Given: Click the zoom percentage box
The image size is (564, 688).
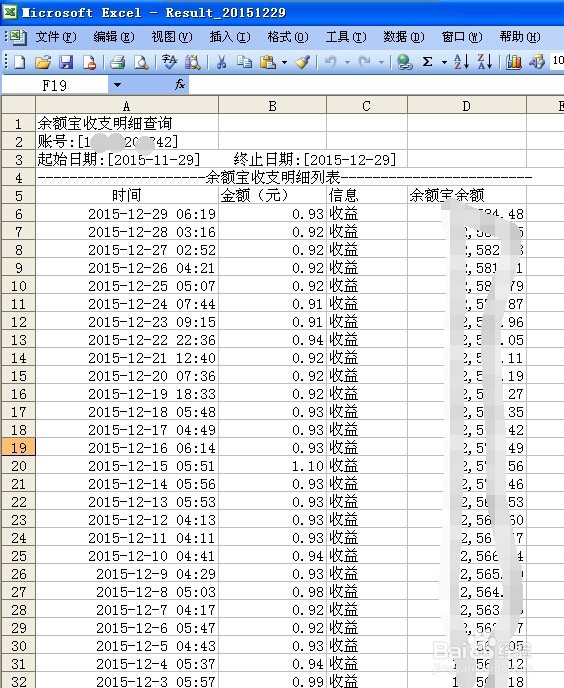Looking at the screenshot, I should point(557,61).
